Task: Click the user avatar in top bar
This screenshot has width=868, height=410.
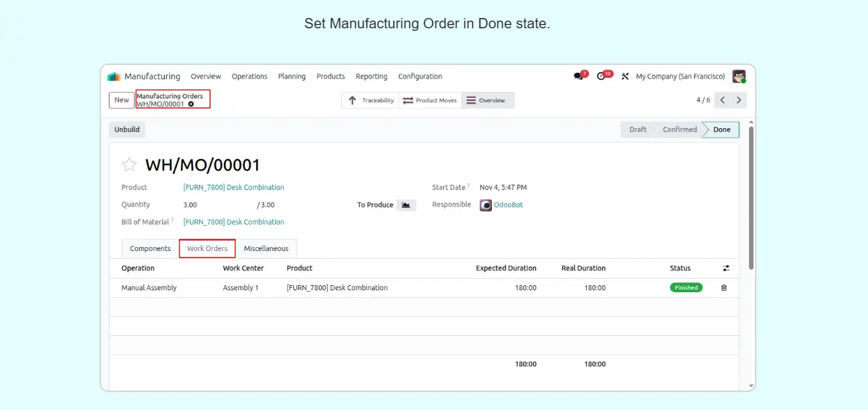Action: [x=739, y=76]
